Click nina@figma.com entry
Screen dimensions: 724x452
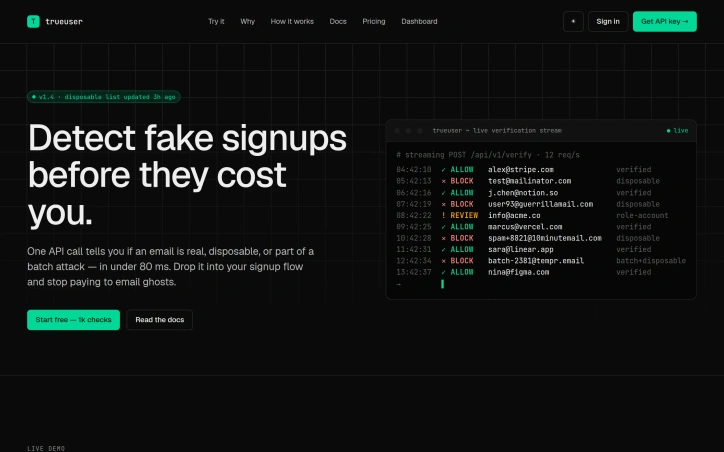pos(519,272)
